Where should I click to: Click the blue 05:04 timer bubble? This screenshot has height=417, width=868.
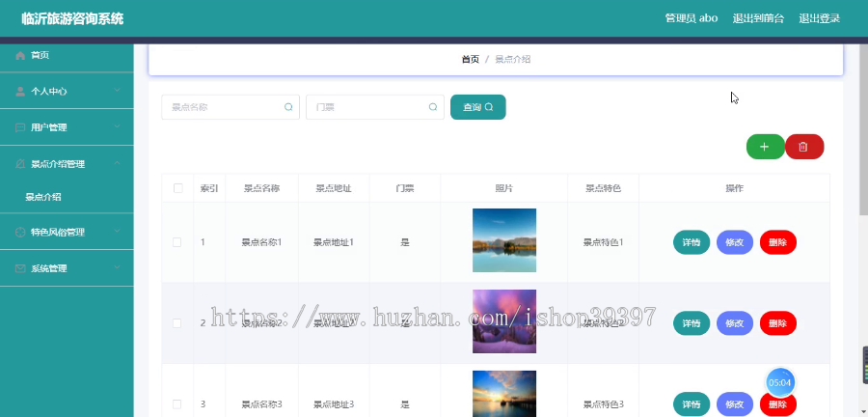[780, 382]
